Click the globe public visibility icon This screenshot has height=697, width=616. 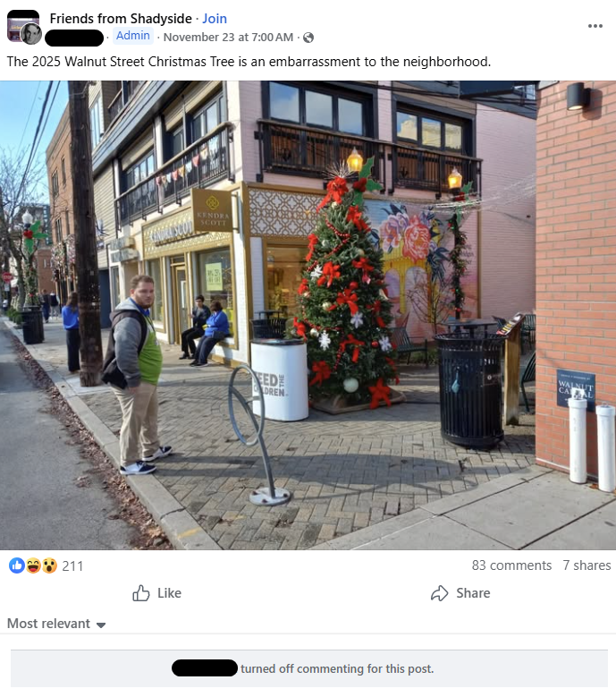pos(308,38)
